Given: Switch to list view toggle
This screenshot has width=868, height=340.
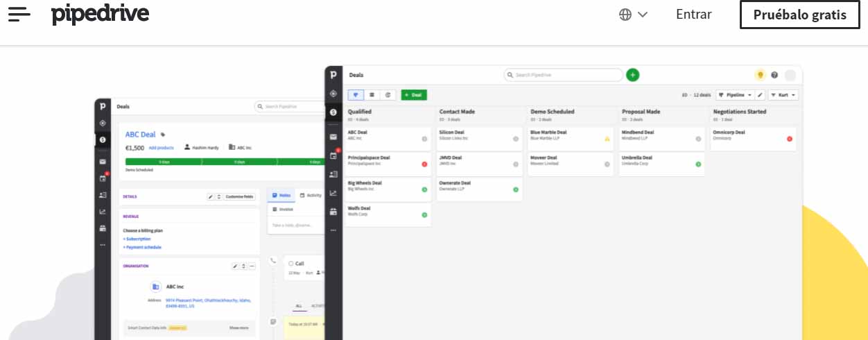Looking at the screenshot, I should click(372, 94).
